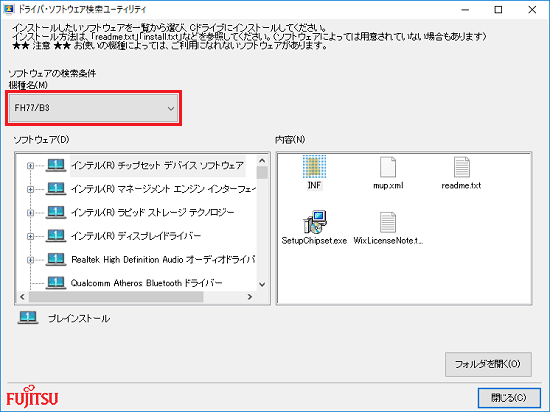Click computer icon beside ラピッド ストレージ テクノロジー

pos(56,212)
